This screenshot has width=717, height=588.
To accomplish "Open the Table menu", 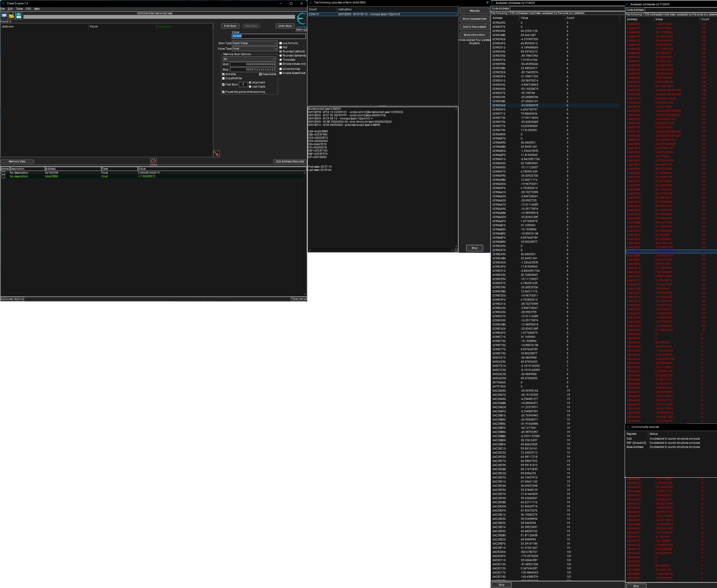I will tap(19, 9).
